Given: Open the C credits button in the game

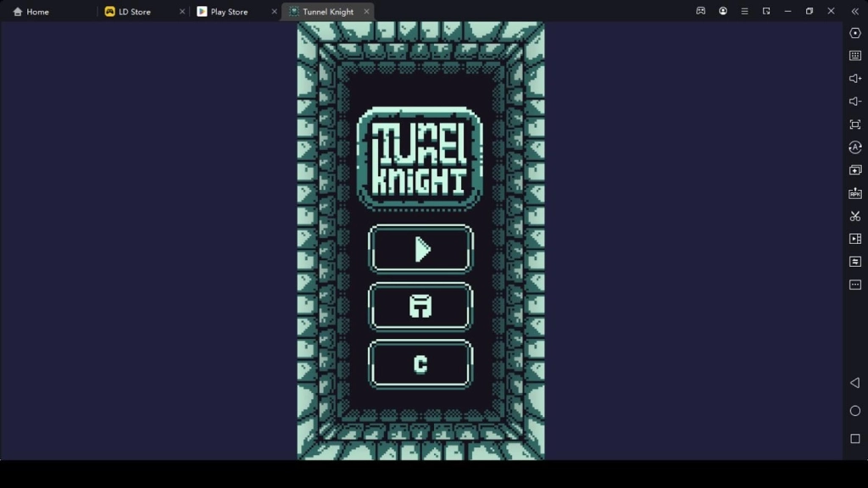Looking at the screenshot, I should tap(420, 363).
